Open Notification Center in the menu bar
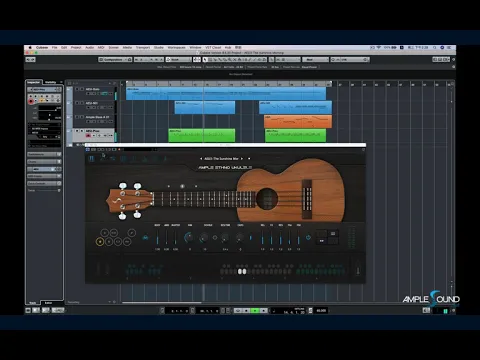480x360 pixels. click(449, 48)
